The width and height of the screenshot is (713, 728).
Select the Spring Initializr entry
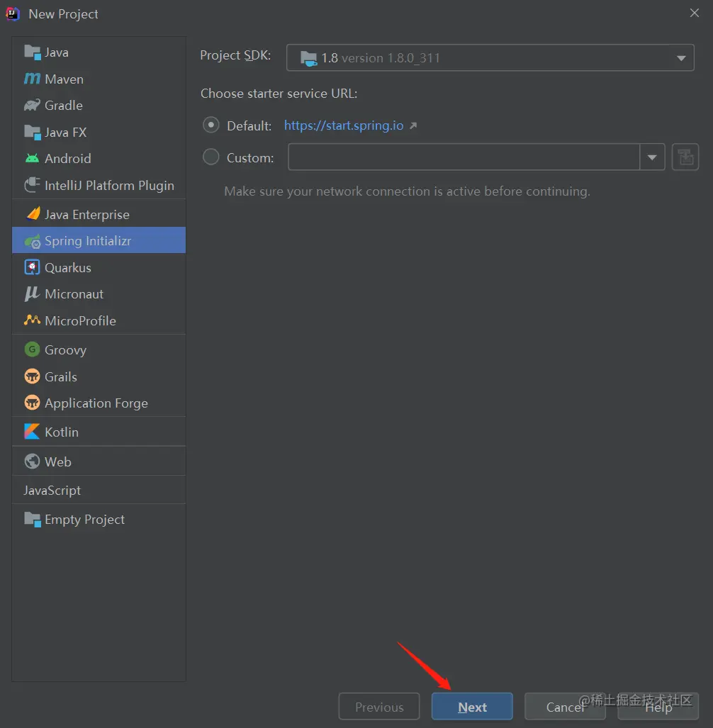(99, 240)
